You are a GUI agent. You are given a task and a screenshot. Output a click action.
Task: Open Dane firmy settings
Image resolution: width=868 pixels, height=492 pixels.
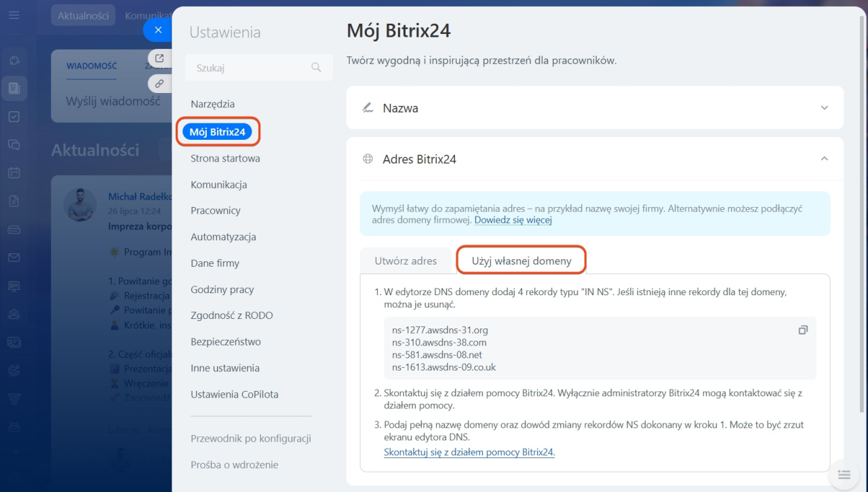(214, 263)
